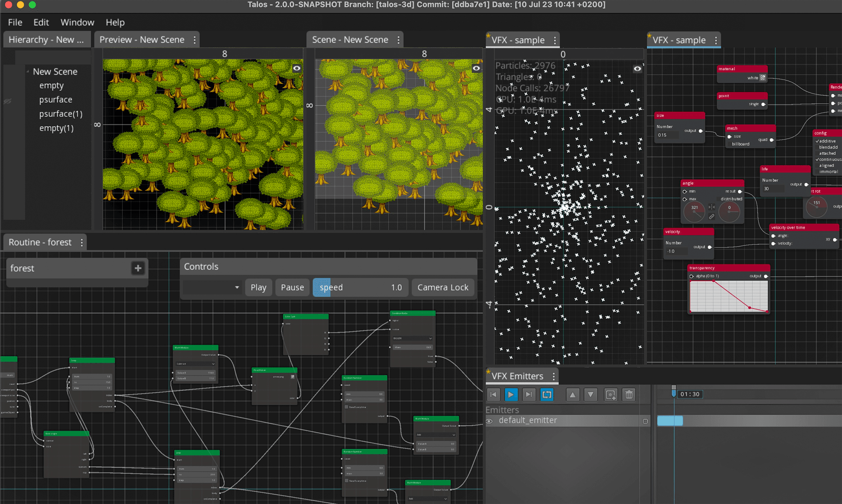The height and width of the screenshot is (504, 842).
Task: Click the 321 angle dial in angle node
Action: click(694, 212)
